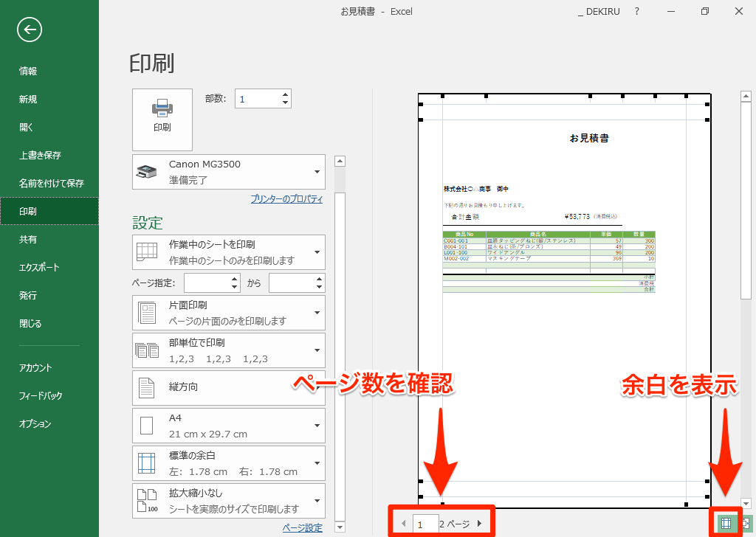Open Printer Properties link

287,199
